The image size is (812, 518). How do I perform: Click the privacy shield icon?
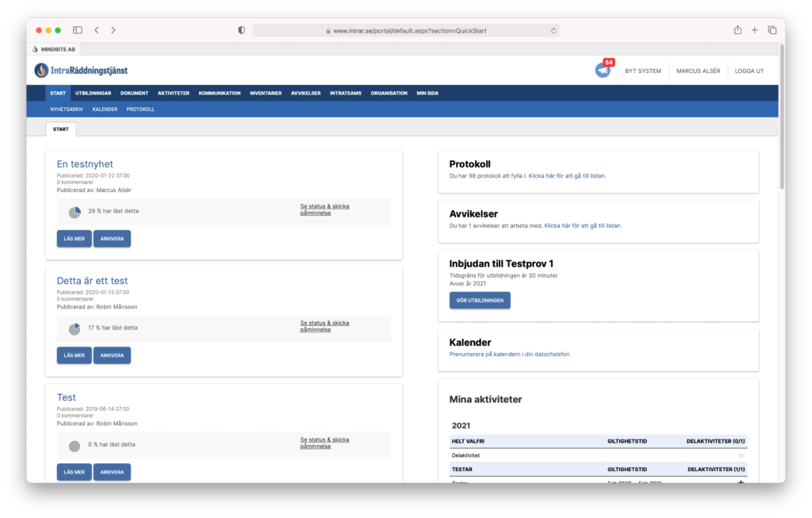241,30
